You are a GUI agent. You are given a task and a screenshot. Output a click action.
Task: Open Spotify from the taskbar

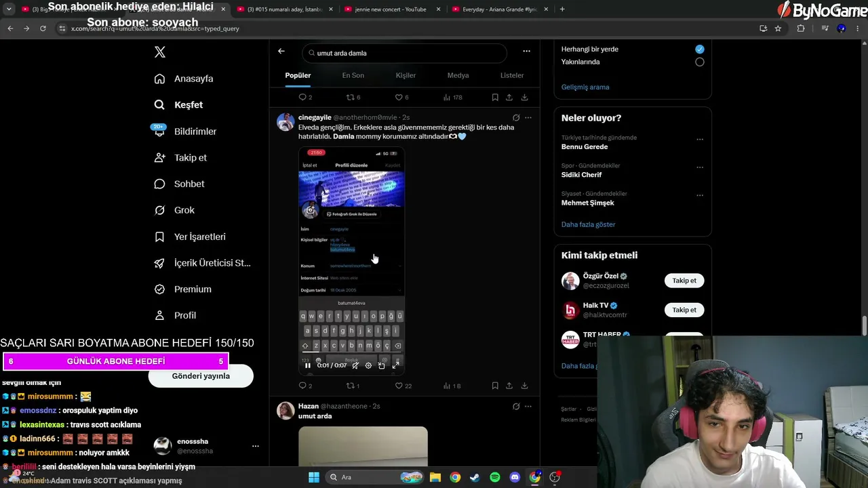(x=495, y=477)
